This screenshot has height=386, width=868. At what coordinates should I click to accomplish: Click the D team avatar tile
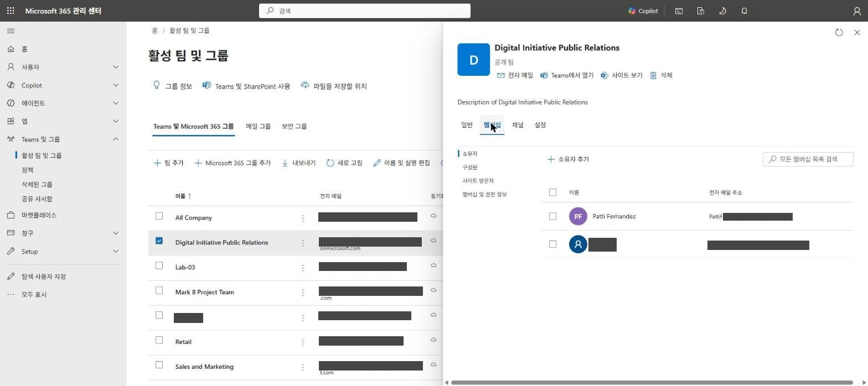(473, 59)
